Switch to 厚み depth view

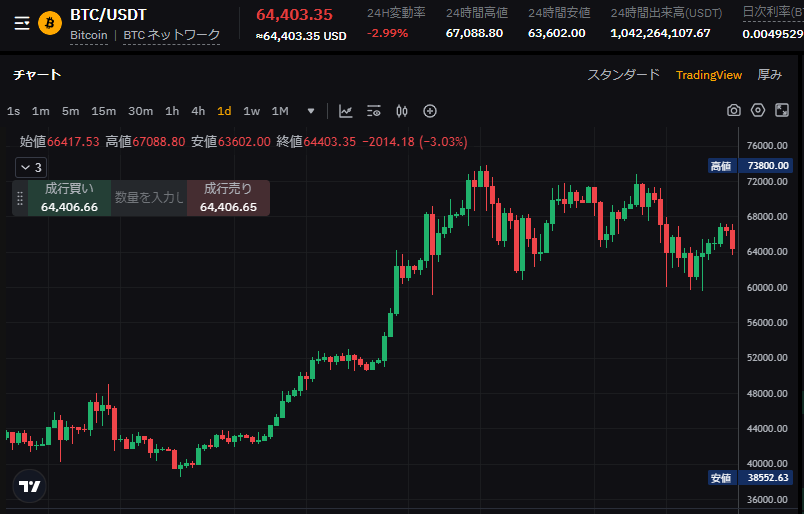[x=770, y=75]
